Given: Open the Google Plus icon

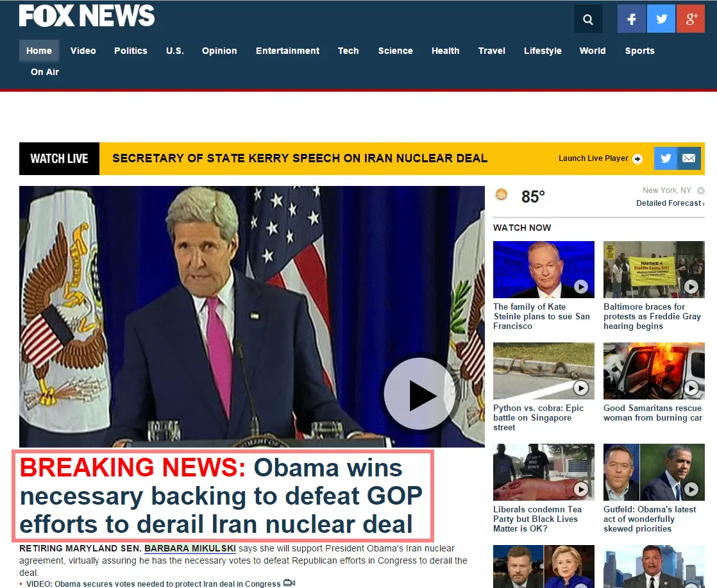Looking at the screenshot, I should [x=691, y=19].
